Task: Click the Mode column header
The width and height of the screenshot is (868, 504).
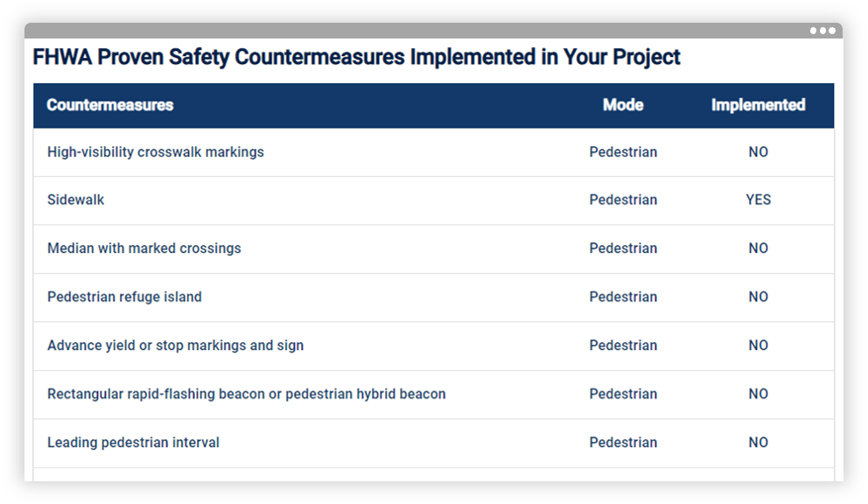Action: [x=623, y=105]
